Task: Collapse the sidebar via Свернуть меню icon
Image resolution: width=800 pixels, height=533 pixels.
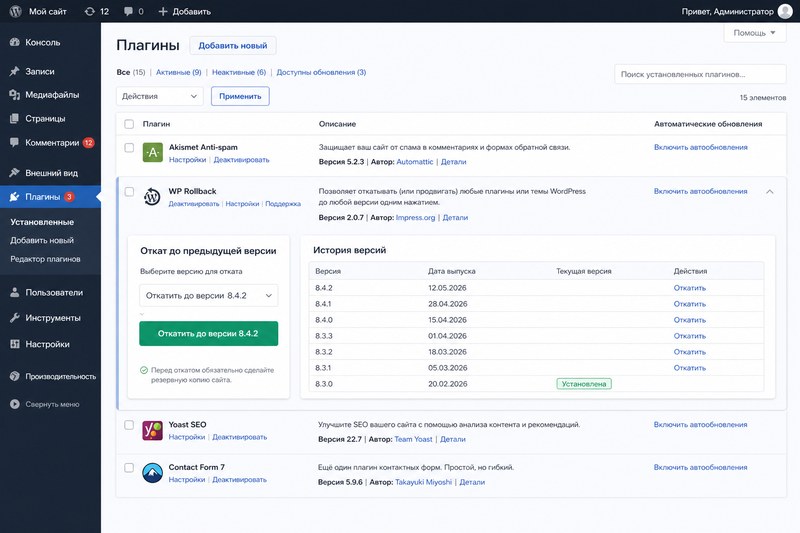Action: pyautogui.click(x=15, y=404)
